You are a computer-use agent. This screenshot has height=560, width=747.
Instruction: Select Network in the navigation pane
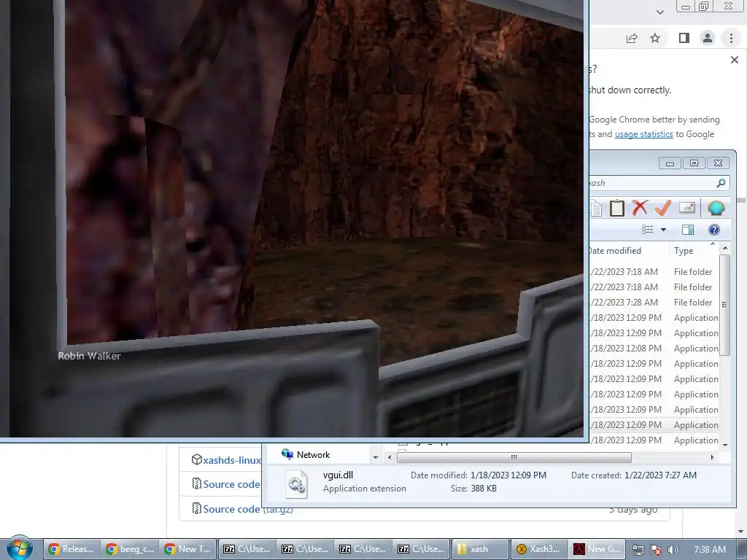[x=313, y=455]
